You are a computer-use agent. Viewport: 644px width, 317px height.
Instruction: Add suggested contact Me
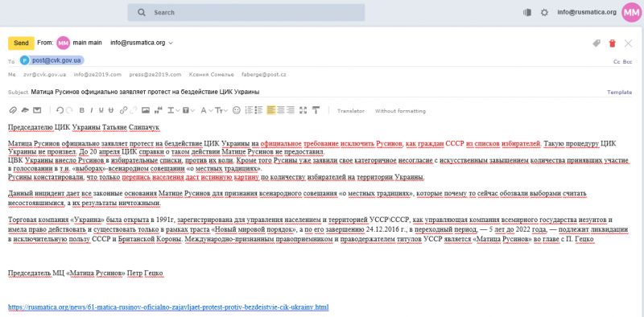pos(11,75)
